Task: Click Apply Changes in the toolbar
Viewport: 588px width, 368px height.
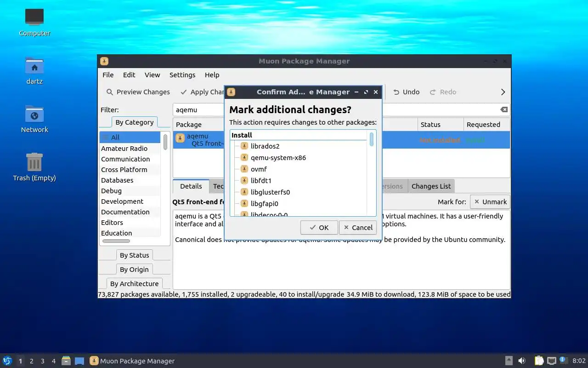Action: coord(202,92)
